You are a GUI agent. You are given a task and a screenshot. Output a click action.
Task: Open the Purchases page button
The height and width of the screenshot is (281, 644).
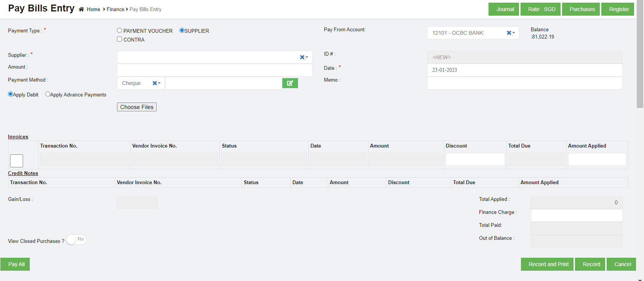click(582, 9)
